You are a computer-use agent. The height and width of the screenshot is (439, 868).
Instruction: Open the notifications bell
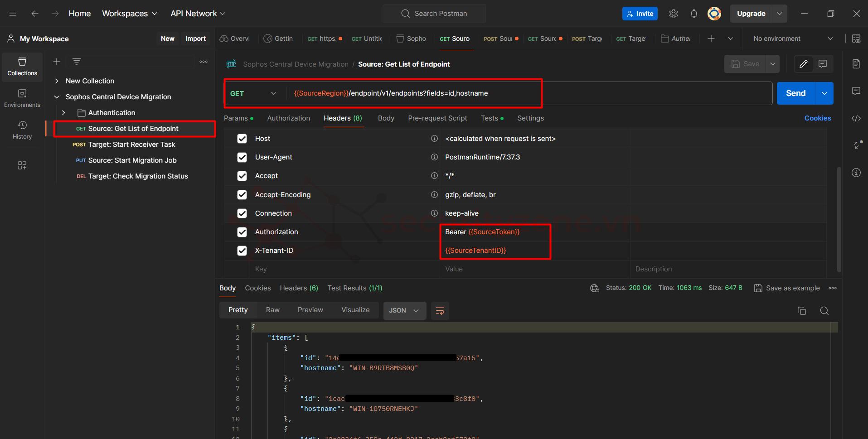(x=694, y=14)
